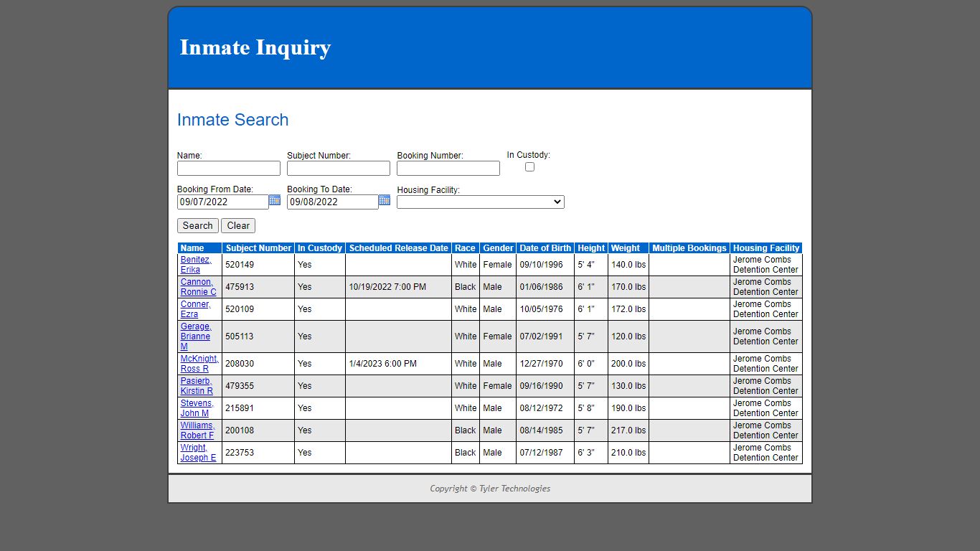Select subject number 520149 cell
The width and height of the screenshot is (980, 551).
(x=258, y=265)
